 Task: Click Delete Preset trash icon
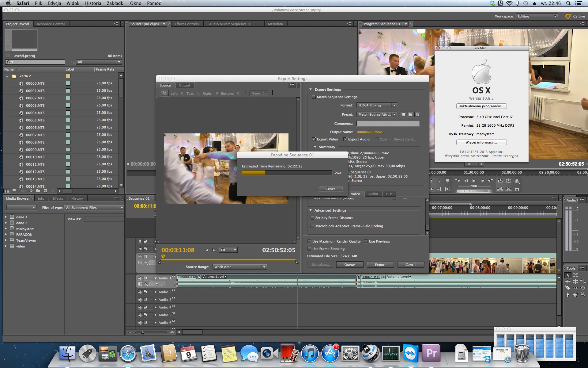[x=417, y=114]
